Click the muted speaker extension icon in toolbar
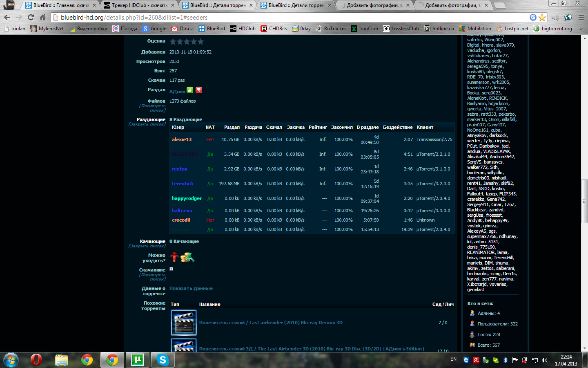Screen dimensions: 588x368 [555, 17]
